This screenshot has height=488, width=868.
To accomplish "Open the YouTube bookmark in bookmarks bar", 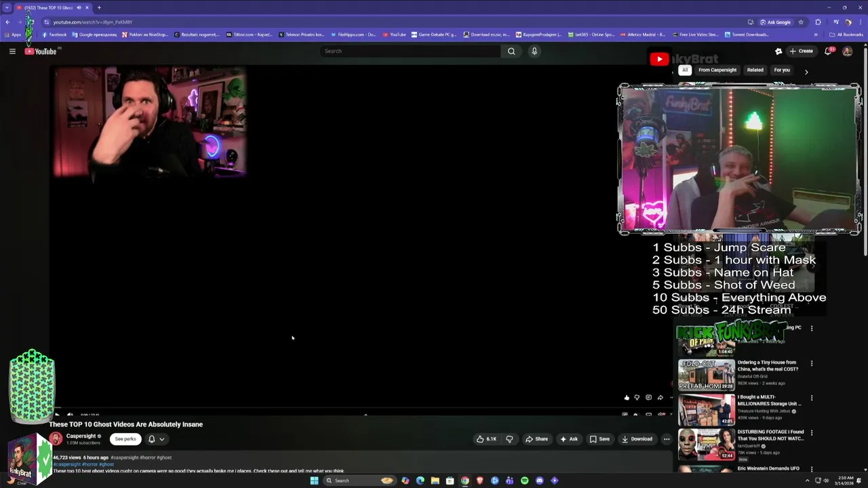I will [395, 35].
